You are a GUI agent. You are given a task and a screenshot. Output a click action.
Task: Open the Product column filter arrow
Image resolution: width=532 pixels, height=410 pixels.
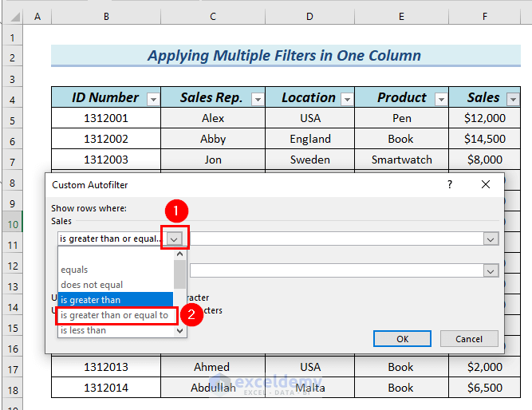tap(439, 99)
